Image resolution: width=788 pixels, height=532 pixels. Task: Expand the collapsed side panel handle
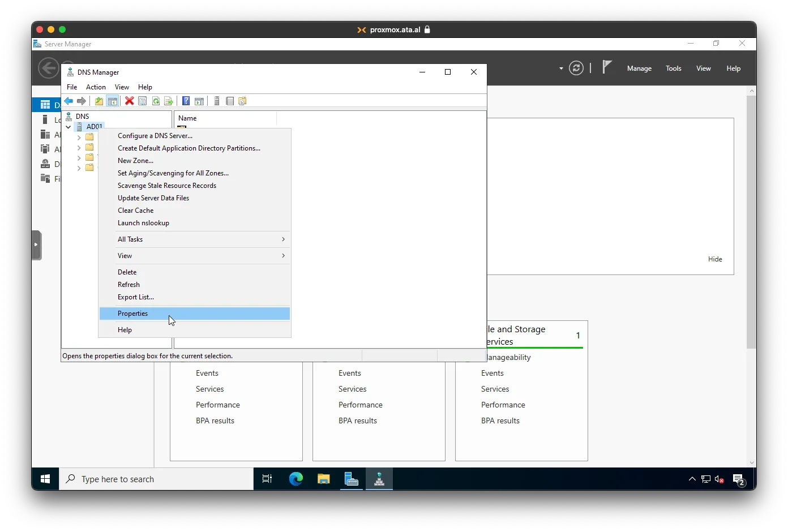[37, 245]
